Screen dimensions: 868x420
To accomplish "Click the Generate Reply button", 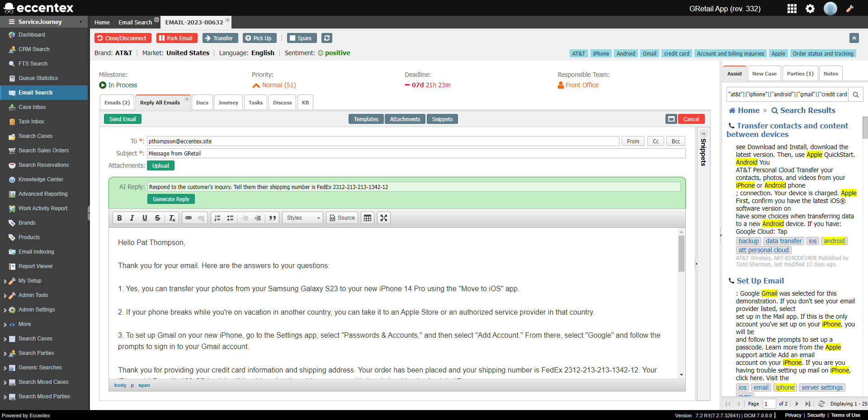I will coord(171,199).
